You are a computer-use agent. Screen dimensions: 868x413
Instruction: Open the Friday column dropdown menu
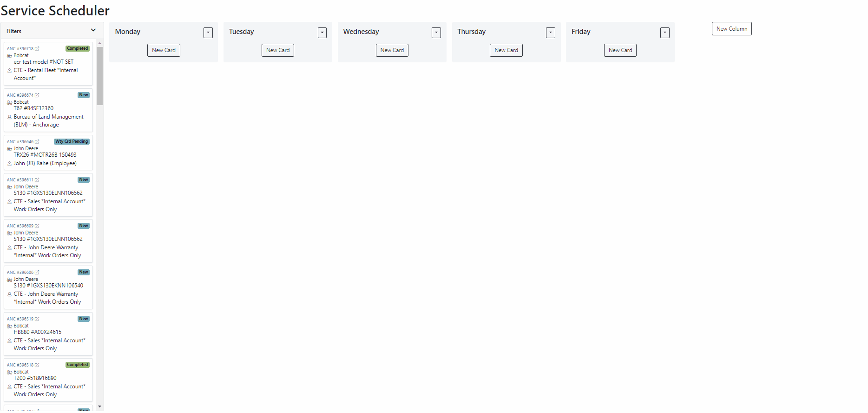665,33
